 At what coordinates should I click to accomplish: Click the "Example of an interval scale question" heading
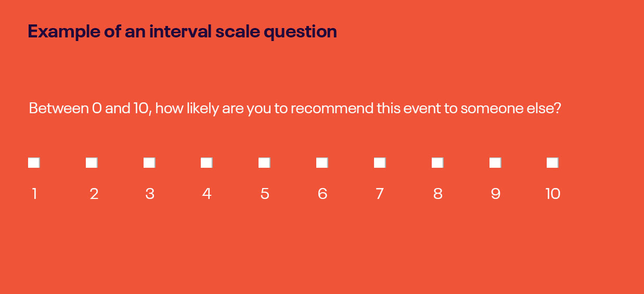coord(183,32)
